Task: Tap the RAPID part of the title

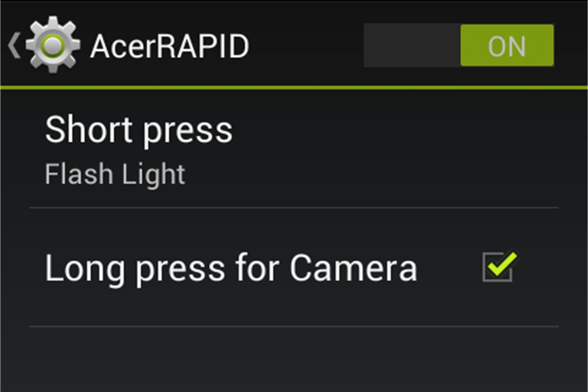Action: (203, 46)
